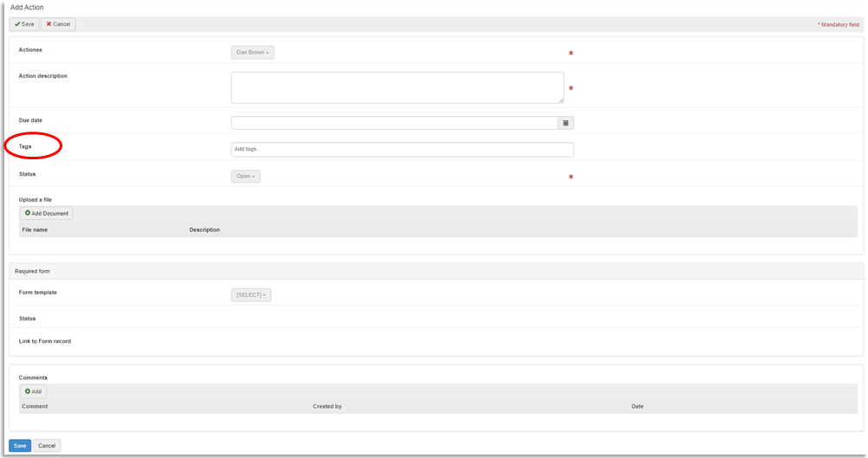This screenshot has width=868, height=458.
Task: Focus the Action description text area
Action: point(397,87)
